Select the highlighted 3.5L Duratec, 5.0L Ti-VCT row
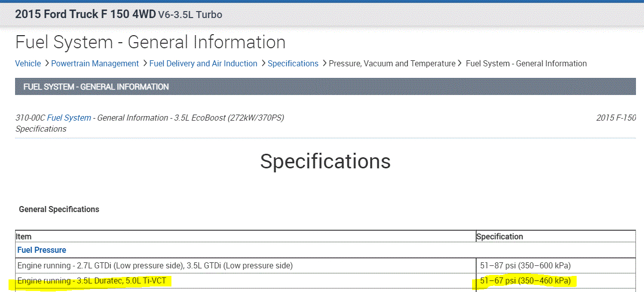This screenshot has width=644, height=292. click(x=95, y=280)
